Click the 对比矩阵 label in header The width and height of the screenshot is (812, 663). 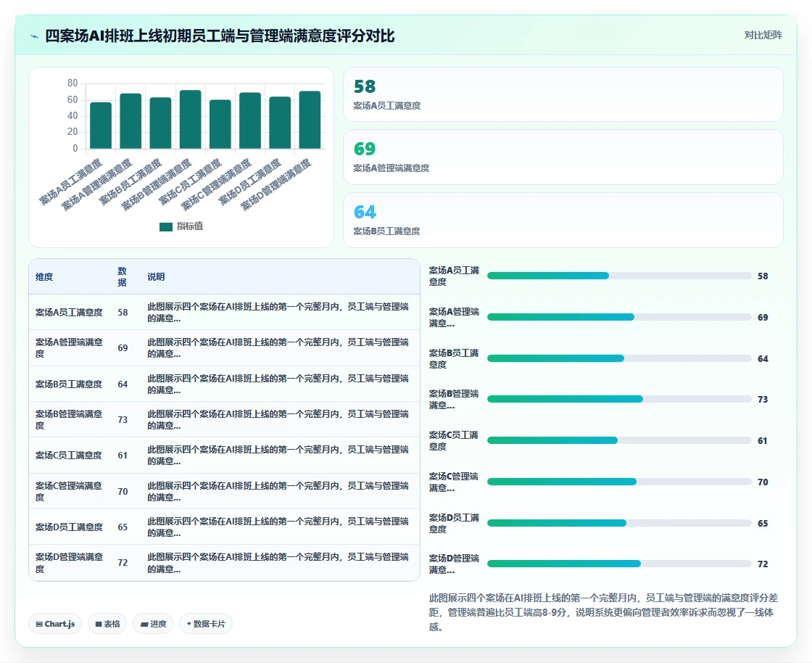pyautogui.click(x=763, y=36)
